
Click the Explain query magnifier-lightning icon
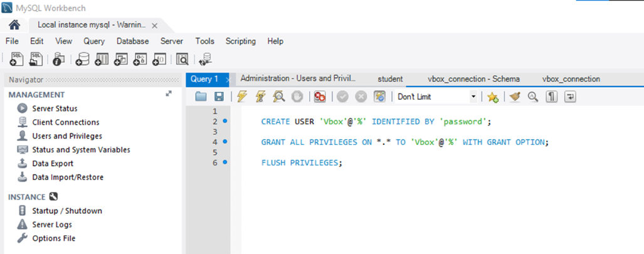[280, 97]
